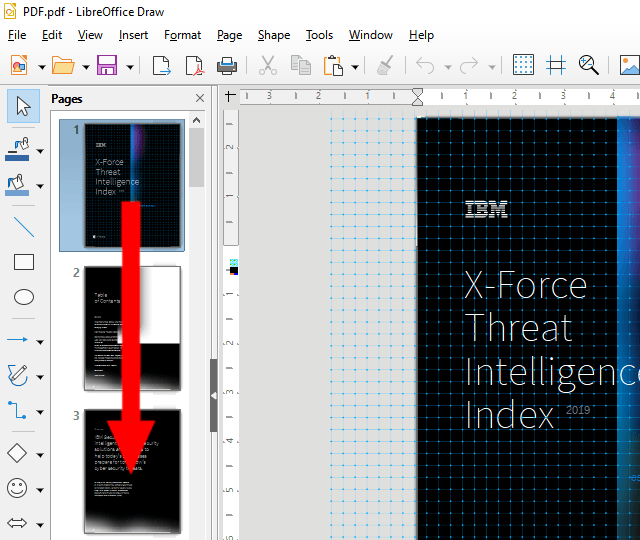
Task: Open the New document dropdown arrow
Action: [x=42, y=67]
